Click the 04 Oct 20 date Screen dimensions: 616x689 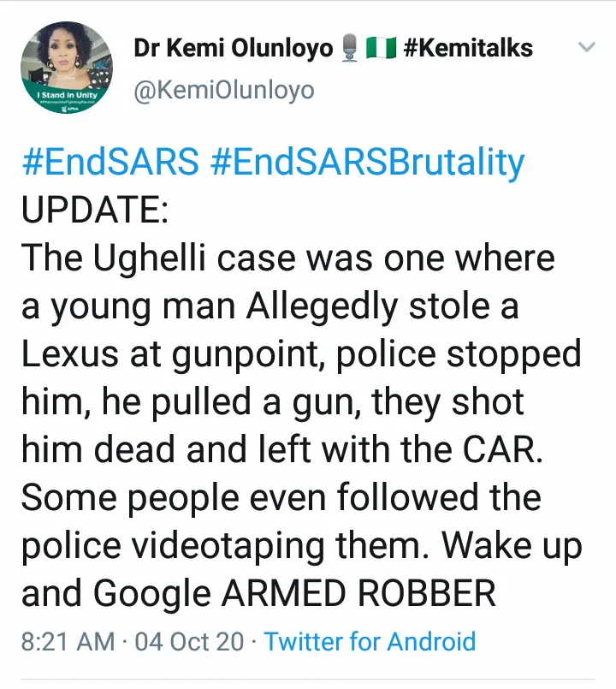click(x=188, y=641)
